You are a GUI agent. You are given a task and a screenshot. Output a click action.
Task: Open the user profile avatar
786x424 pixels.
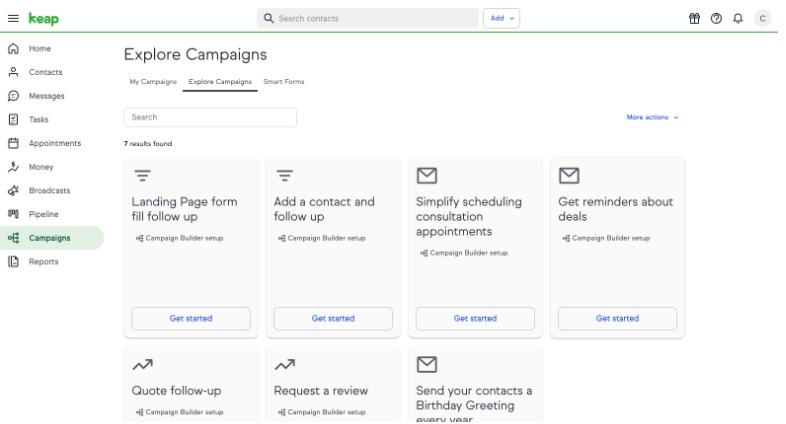pos(764,18)
